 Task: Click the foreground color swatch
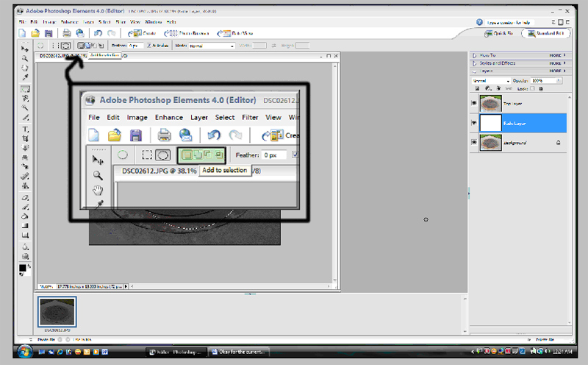pos(22,268)
